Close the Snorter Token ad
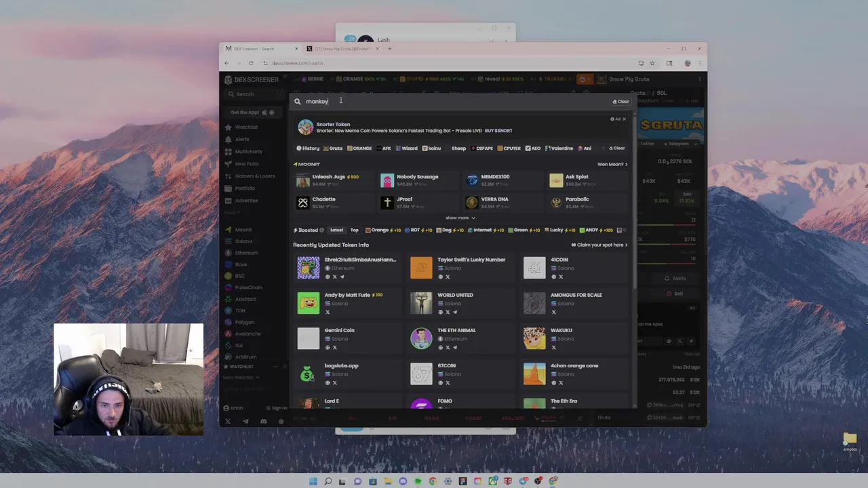868x488 pixels. click(625, 119)
